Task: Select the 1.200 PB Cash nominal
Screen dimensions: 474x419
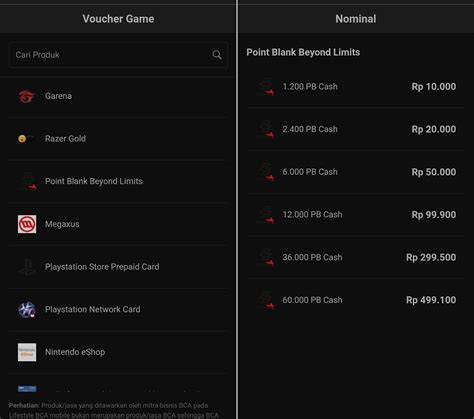Action: pos(356,87)
